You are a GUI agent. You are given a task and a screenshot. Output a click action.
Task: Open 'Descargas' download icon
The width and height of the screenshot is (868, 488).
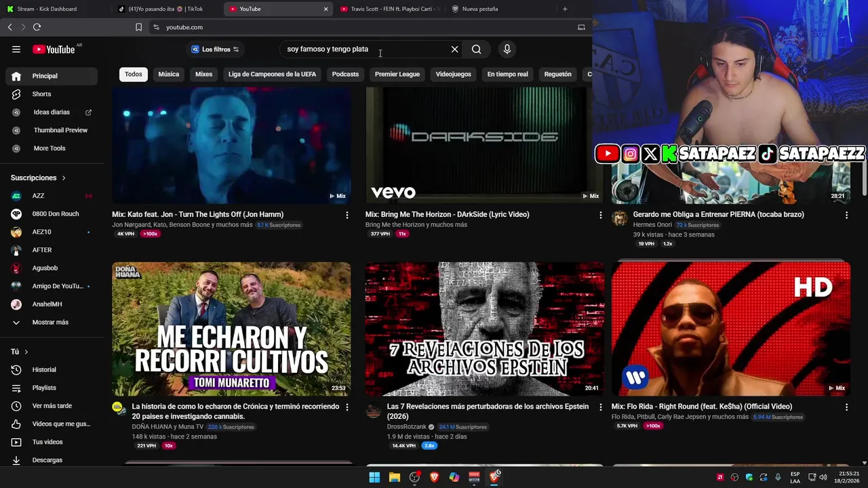[16, 460]
